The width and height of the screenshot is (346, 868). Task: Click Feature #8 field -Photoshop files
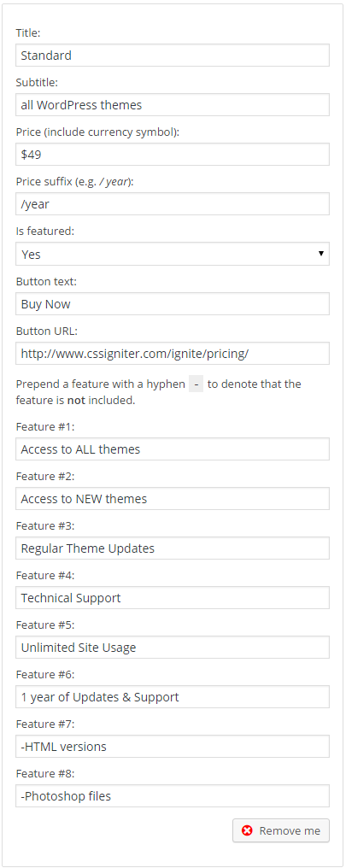click(x=173, y=796)
